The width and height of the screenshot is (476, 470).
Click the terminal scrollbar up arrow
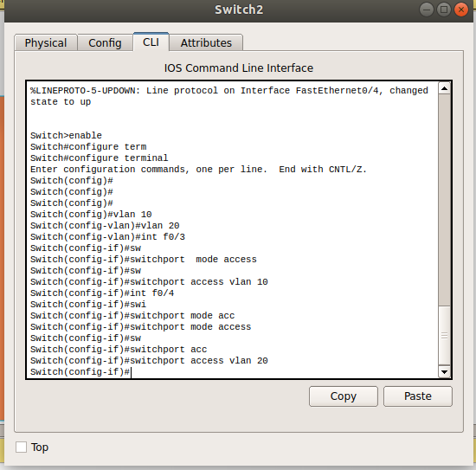(445, 88)
